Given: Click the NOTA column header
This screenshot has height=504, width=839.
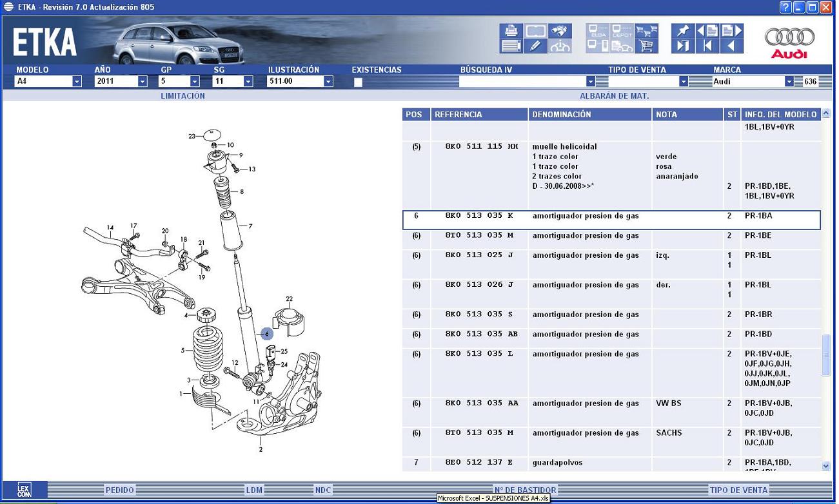Looking at the screenshot, I should coord(687,114).
